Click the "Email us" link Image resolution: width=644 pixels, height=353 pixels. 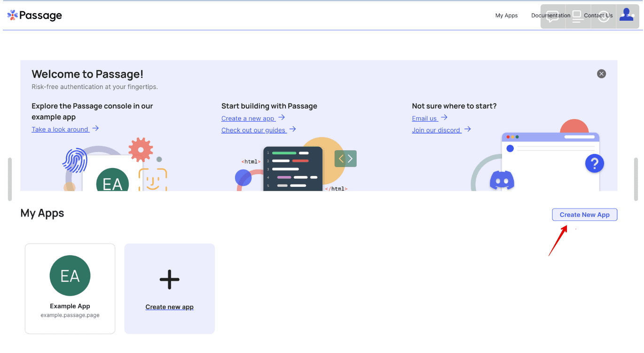(x=425, y=118)
